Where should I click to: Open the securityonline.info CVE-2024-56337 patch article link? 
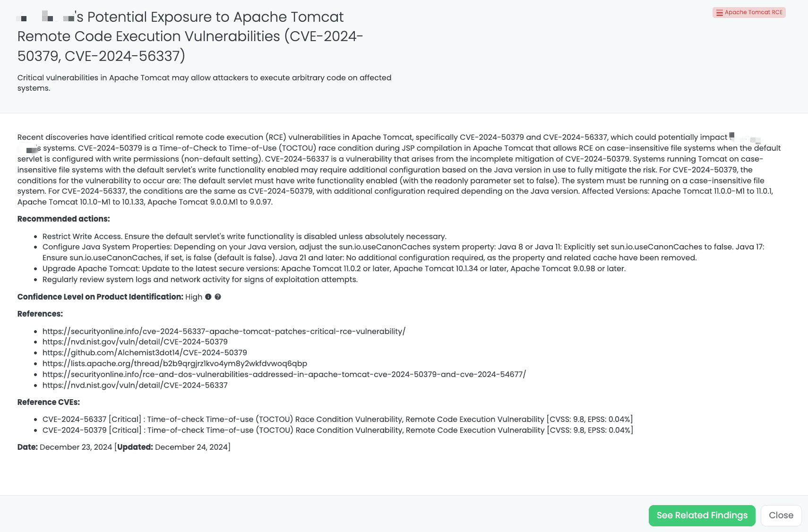[223, 331]
